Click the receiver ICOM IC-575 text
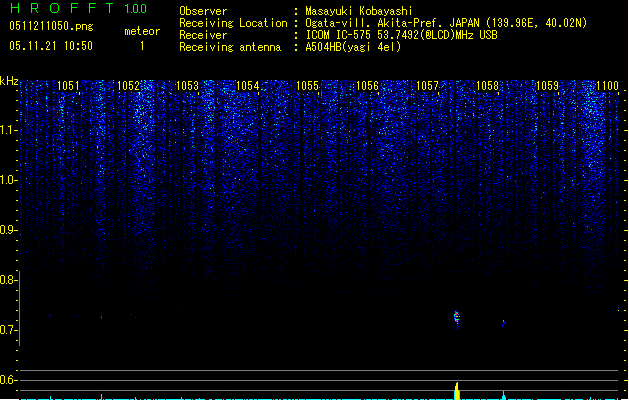This screenshot has width=629, height=400. tap(401, 35)
